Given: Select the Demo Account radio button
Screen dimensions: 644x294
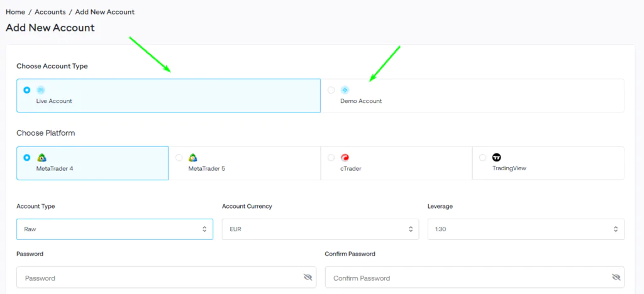Looking at the screenshot, I should [331, 90].
